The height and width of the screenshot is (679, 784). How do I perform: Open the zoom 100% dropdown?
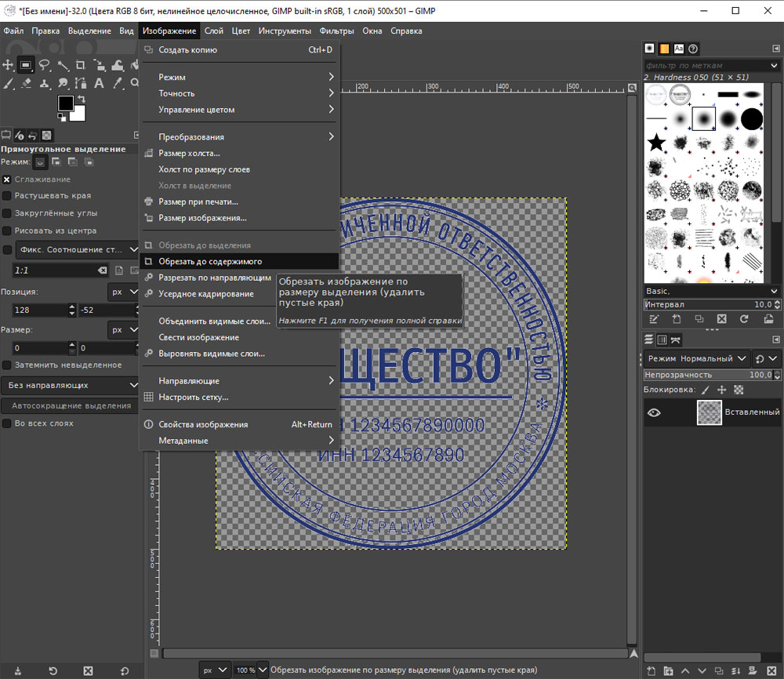tap(262, 670)
